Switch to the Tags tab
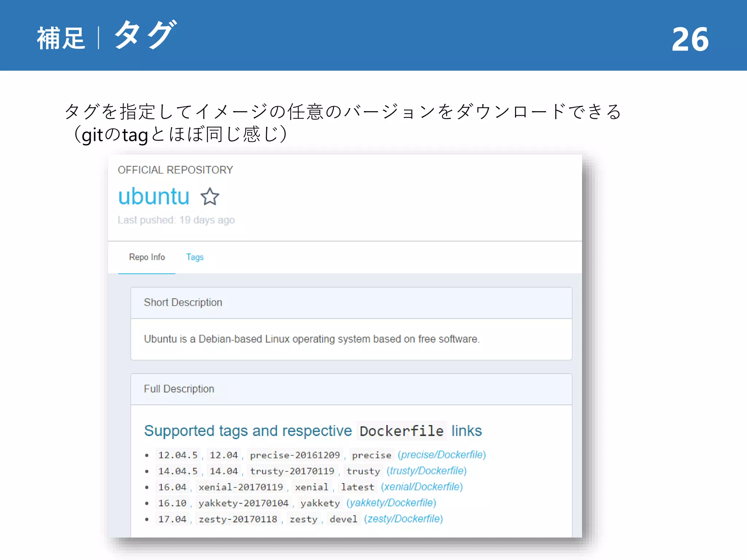The image size is (747, 560). pos(195,257)
